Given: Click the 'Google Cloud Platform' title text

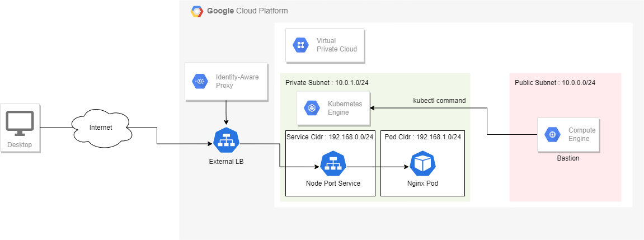Looking at the screenshot, I should [247, 11].
